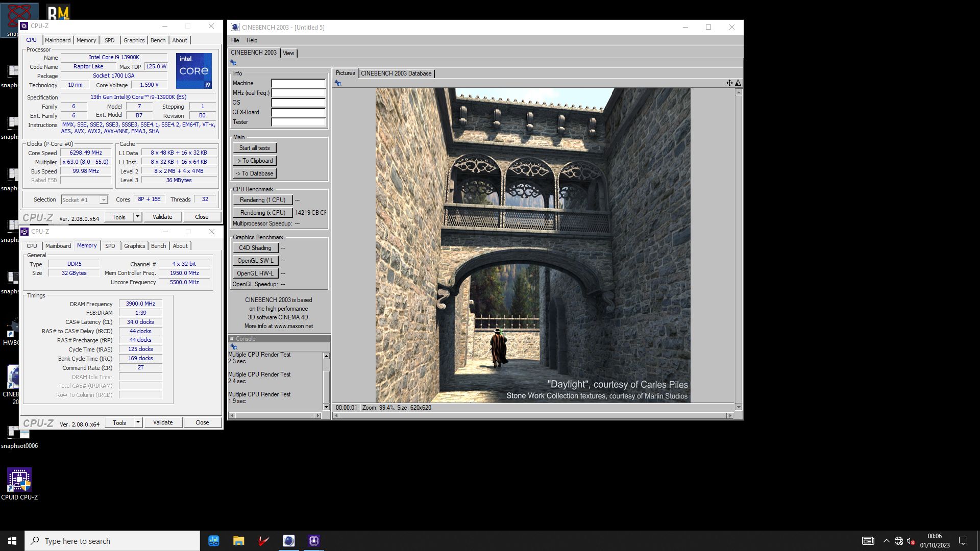Open Tools dropdown arrow in top CPU-Z
Image resolution: width=980 pixels, height=551 pixels.
[137, 217]
